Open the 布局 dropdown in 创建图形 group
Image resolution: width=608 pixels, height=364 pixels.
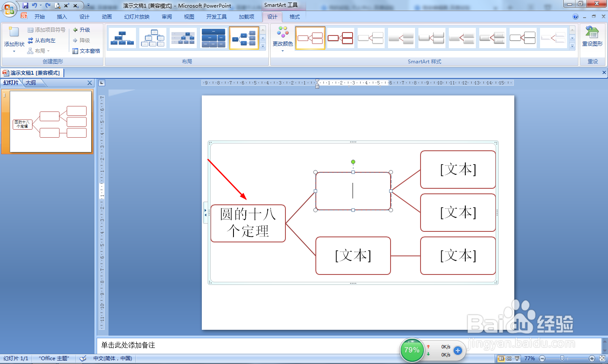point(38,51)
